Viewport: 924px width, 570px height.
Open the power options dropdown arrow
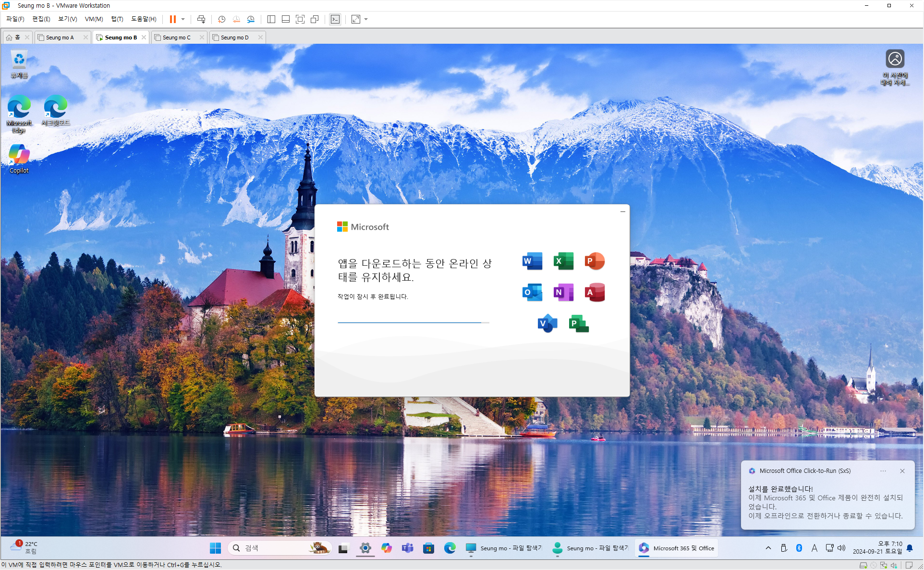(x=183, y=19)
